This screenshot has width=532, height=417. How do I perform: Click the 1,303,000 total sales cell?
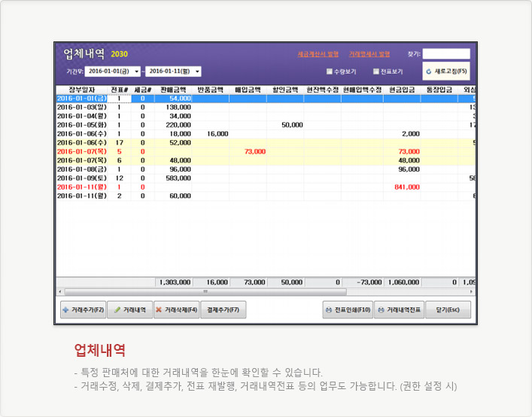tap(175, 282)
